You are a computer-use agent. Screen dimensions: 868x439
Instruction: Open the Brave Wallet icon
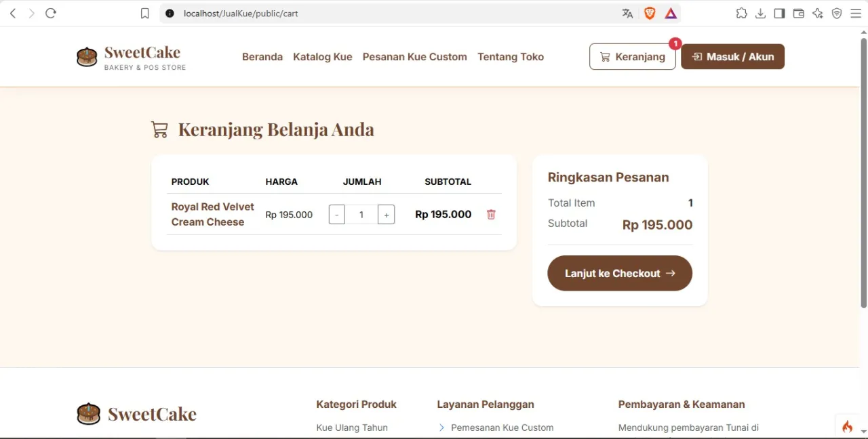click(x=799, y=14)
